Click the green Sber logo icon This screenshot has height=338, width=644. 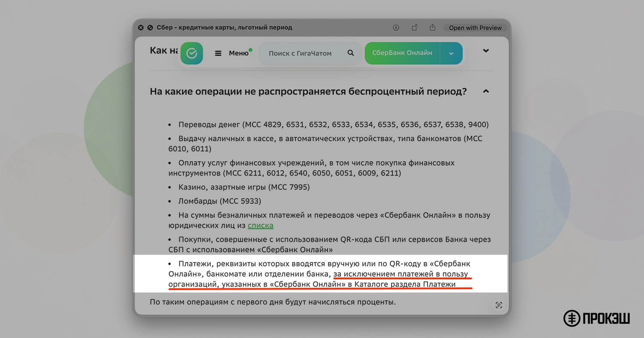191,53
